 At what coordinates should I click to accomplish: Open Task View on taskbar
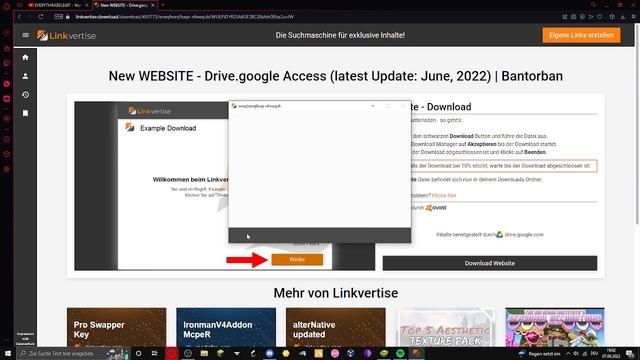pos(155,353)
